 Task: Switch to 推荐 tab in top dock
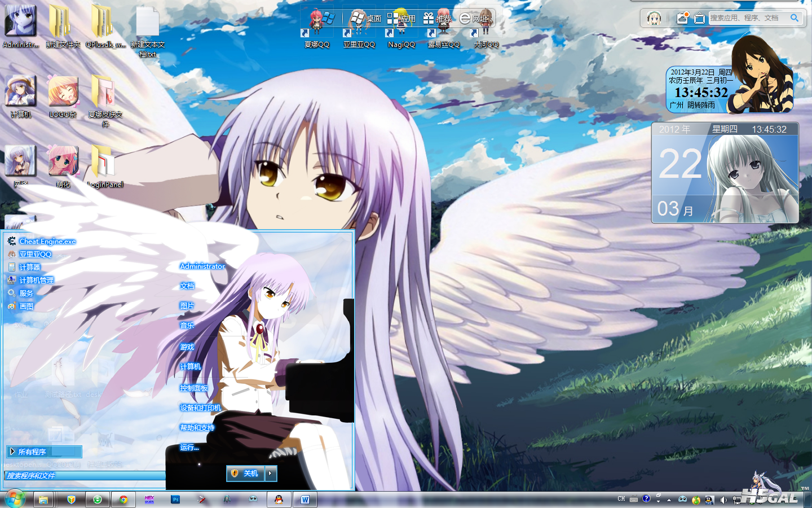(x=438, y=19)
